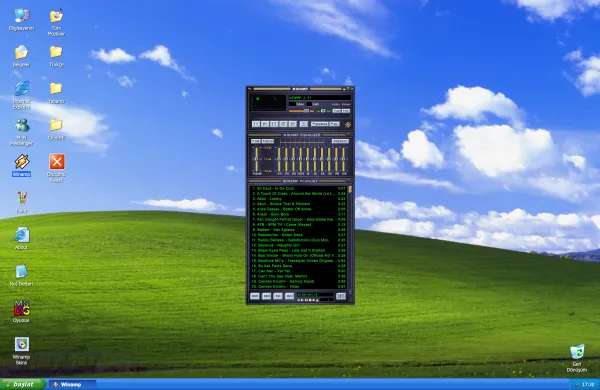Open the playlist MISC menu
Screen dimensions: 600x390
[289, 296]
